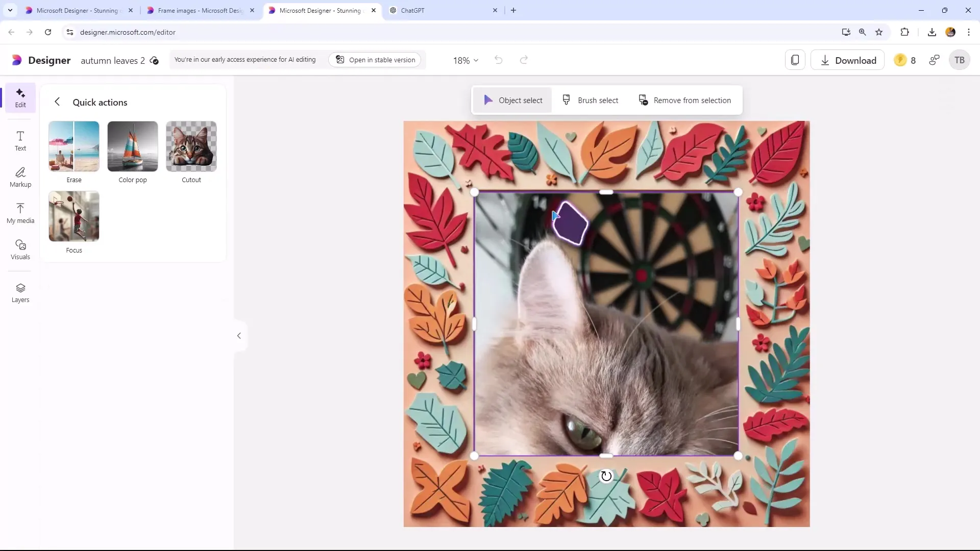Viewport: 980px width, 551px height.
Task: Expand the Quick actions back arrow
Action: (x=57, y=102)
